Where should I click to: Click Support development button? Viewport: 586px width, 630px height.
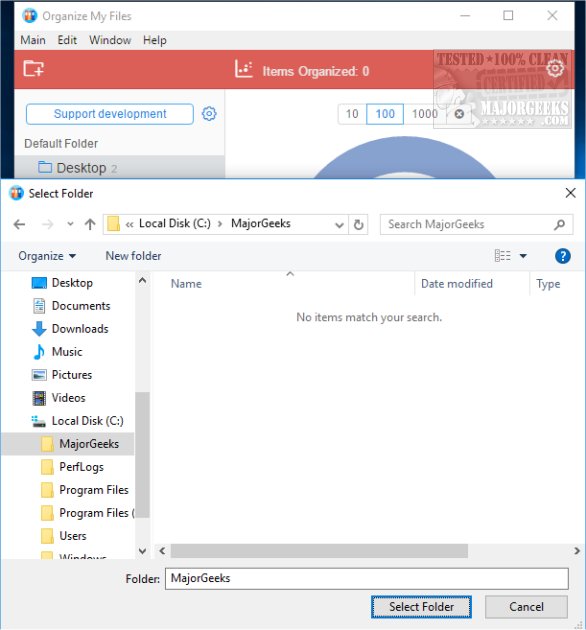[110, 114]
